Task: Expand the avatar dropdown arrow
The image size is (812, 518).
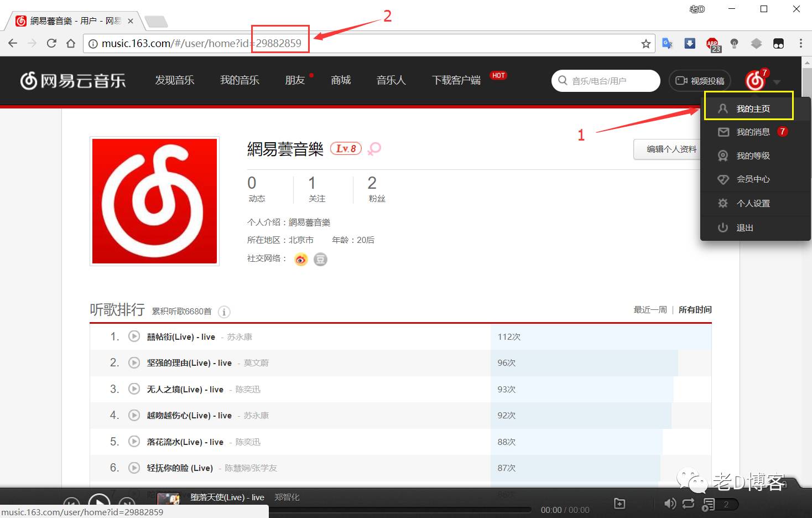Action: coord(777,82)
